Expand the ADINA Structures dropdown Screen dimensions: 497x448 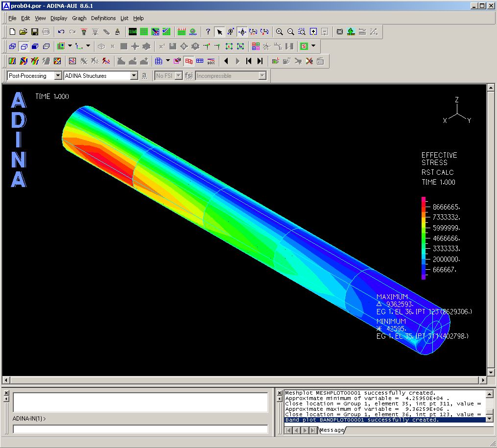[x=134, y=76]
